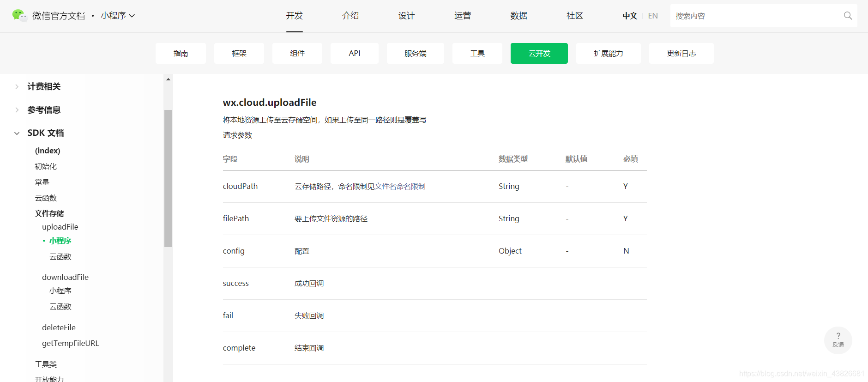Click the filePath field cell

[x=235, y=218]
